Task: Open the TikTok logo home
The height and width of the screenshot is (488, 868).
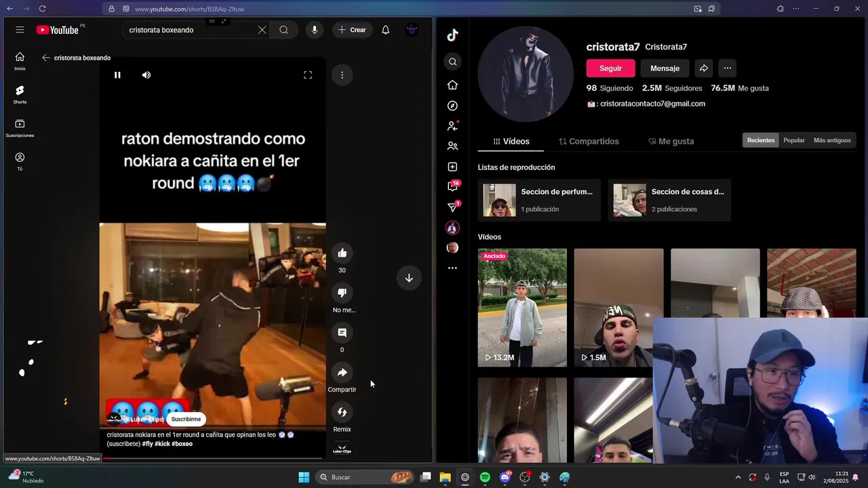Action: (452, 36)
